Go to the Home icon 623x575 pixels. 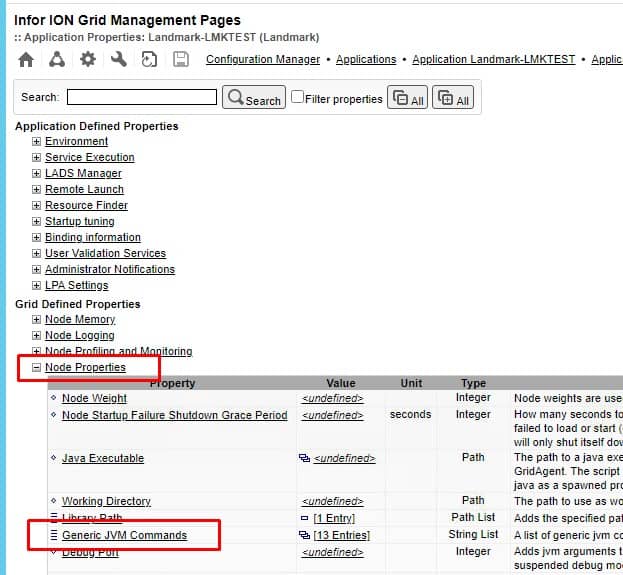(x=26, y=60)
